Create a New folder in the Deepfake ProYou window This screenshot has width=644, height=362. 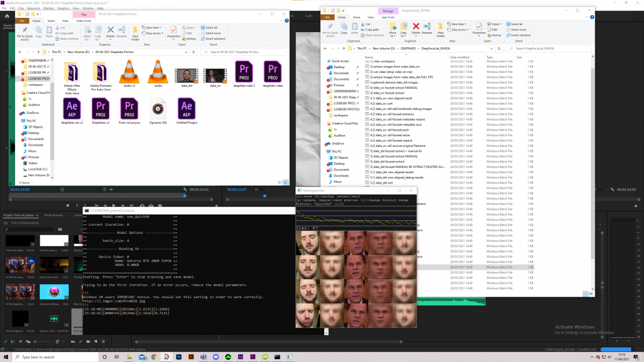point(135,33)
